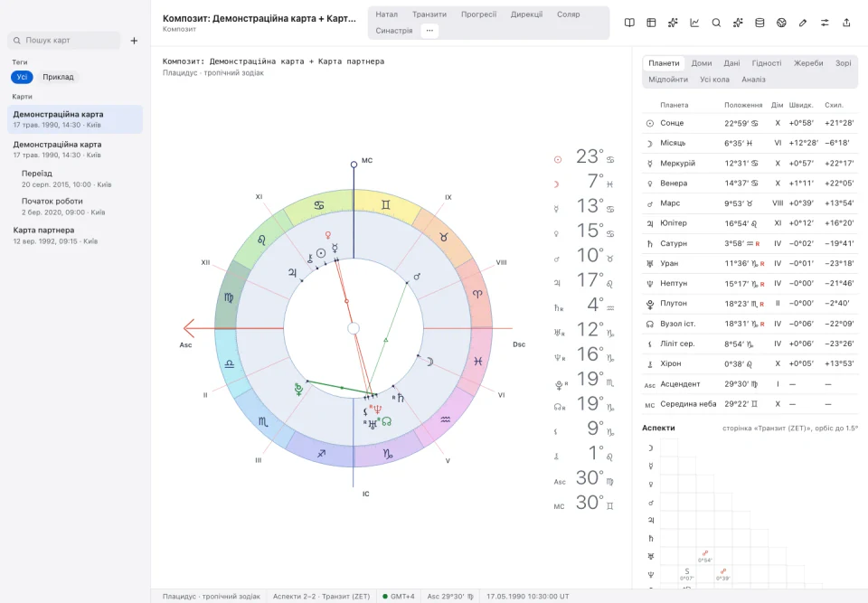The height and width of the screenshot is (603, 868).
Task: Add a new chart with the plus icon
Action: (x=134, y=41)
